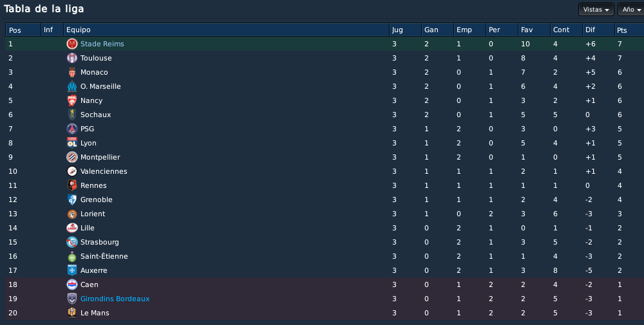644x325 pixels.
Task: Sort by the Equipo column header
Action: (226, 30)
